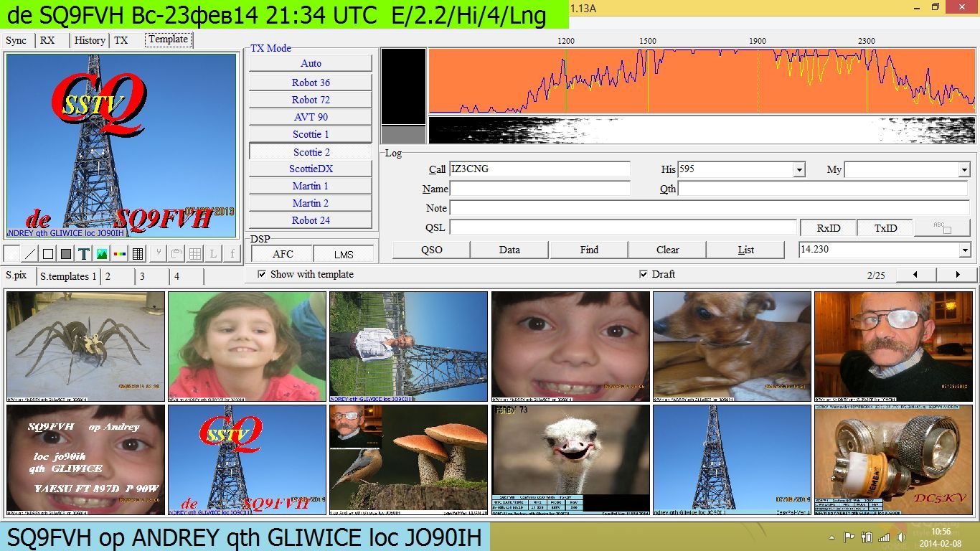Select the hollow rectangle tool
The image size is (980, 551).
(48, 253)
